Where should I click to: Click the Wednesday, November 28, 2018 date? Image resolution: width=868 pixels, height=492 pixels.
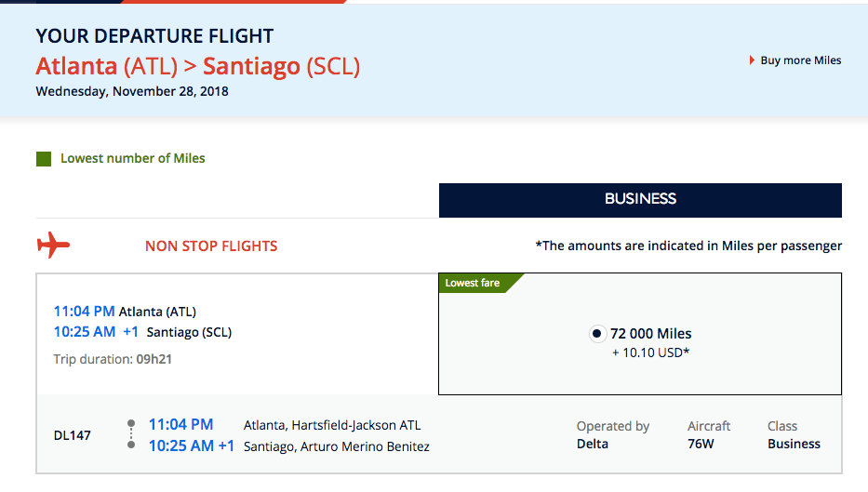pos(132,92)
